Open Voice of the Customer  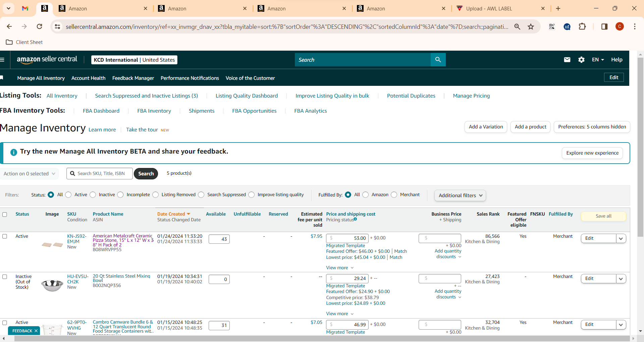(x=250, y=78)
